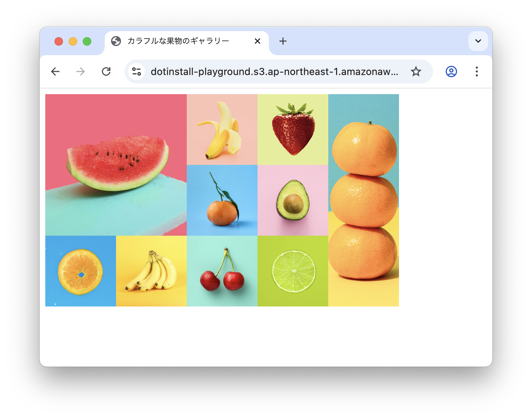Click the avocado half image
This screenshot has width=532, height=419.
pyautogui.click(x=293, y=200)
